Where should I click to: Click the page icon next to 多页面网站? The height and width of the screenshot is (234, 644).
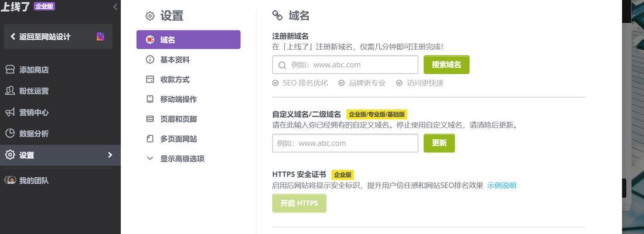click(150, 139)
